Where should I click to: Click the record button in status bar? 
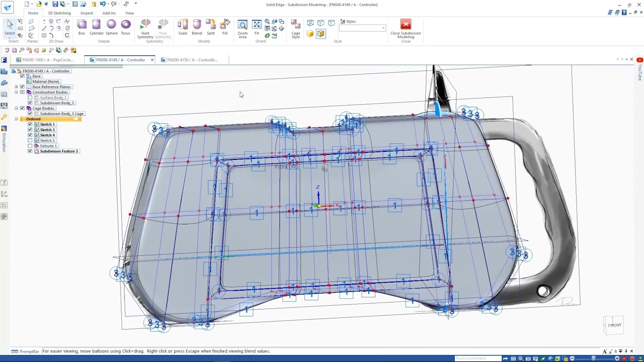(632, 358)
